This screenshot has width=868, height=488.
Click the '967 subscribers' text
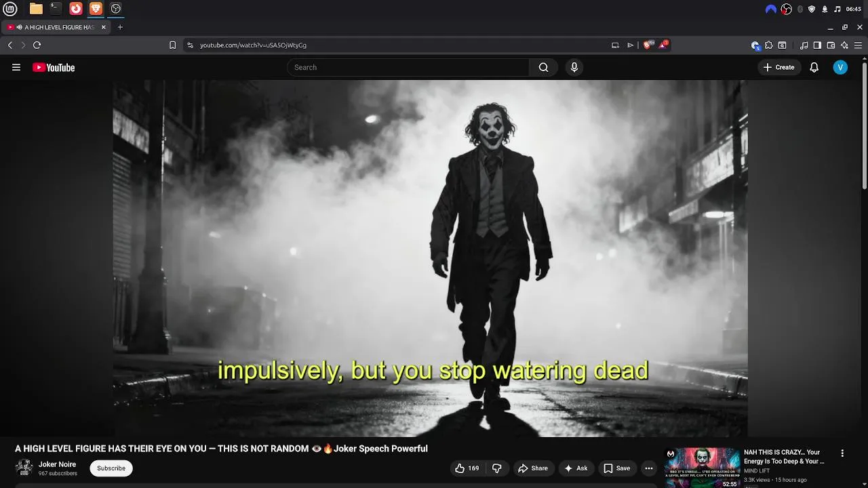pyautogui.click(x=58, y=473)
